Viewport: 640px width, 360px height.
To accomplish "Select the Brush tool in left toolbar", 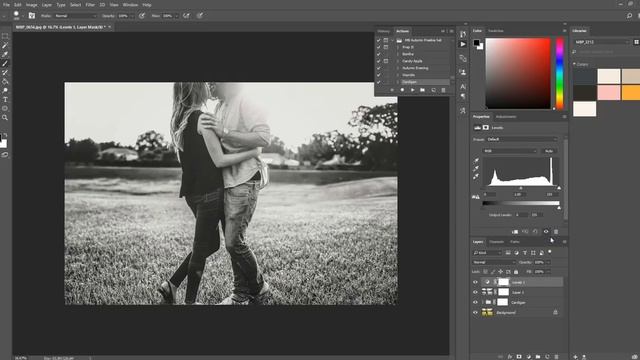I will click(5, 63).
